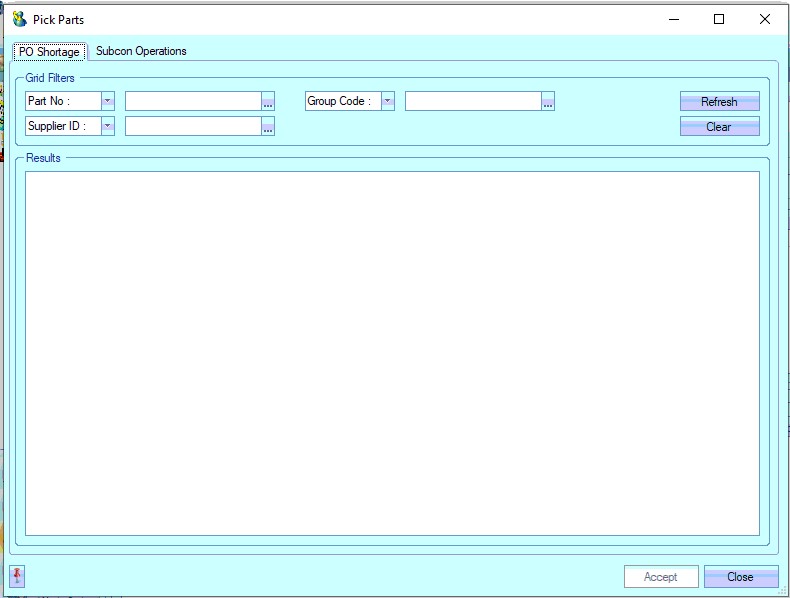The width and height of the screenshot is (790, 598).
Task: Switch to the Subcon Operations tab
Action: [141, 51]
